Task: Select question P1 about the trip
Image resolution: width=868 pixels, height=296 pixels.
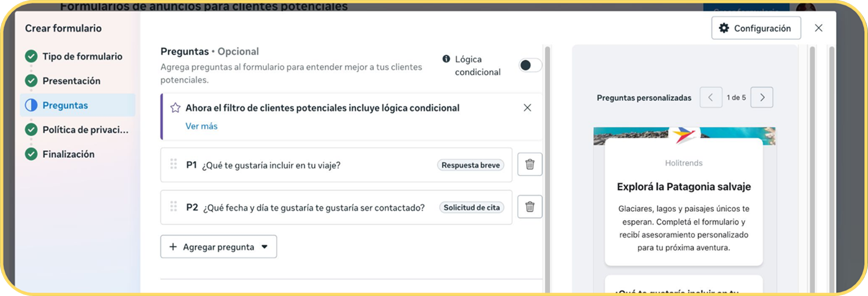Action: coord(336,165)
